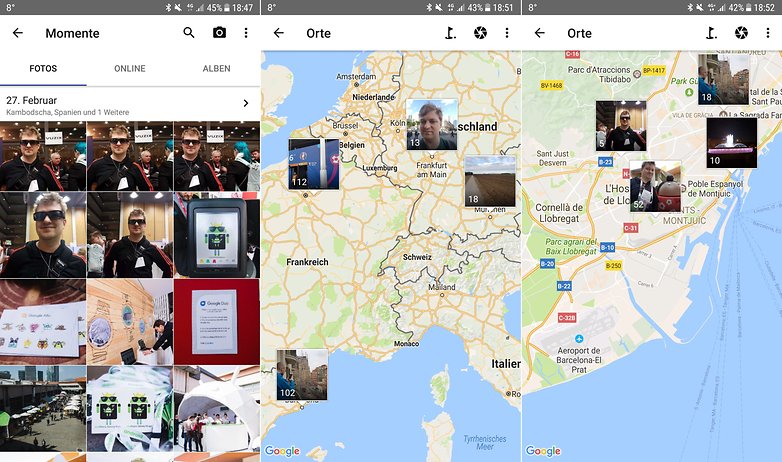Open the 5-photo cluster on the Barcelona map
This screenshot has height=462, width=782.
(x=621, y=126)
